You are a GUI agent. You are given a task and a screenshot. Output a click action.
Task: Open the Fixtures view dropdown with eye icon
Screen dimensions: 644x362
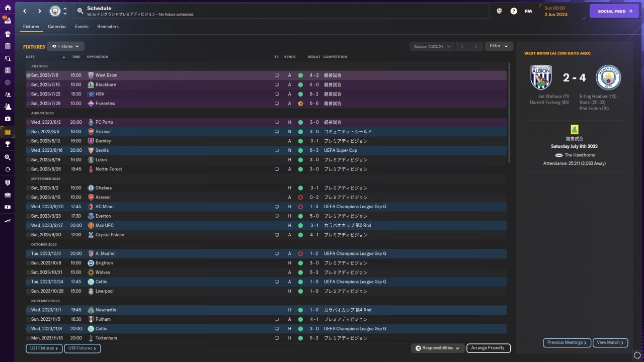tap(65, 46)
